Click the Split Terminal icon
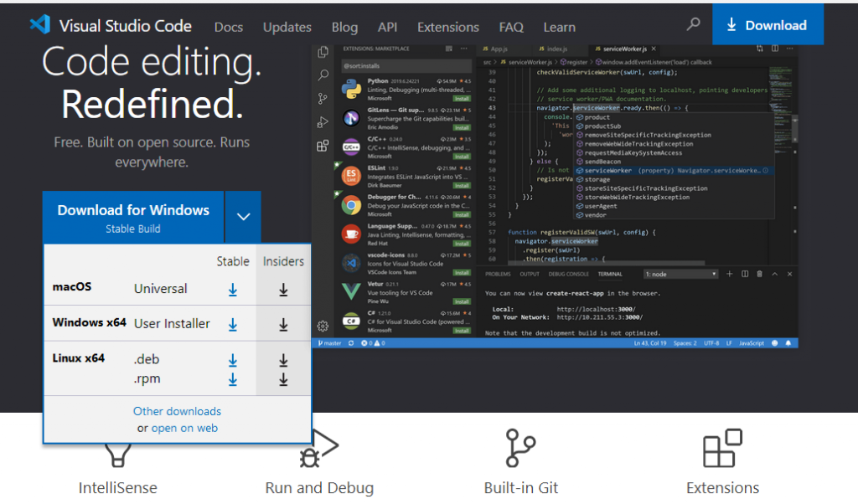The width and height of the screenshot is (858, 504). tap(745, 274)
